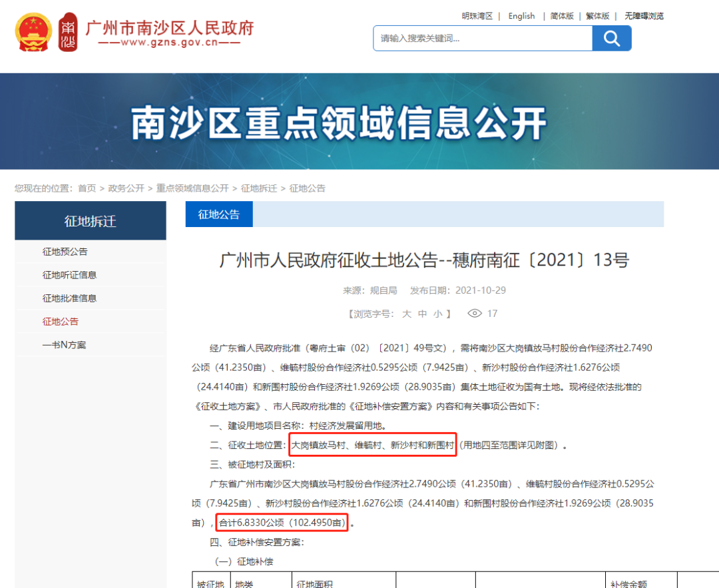Click the search keyword input field
719x588 pixels.
(x=483, y=38)
